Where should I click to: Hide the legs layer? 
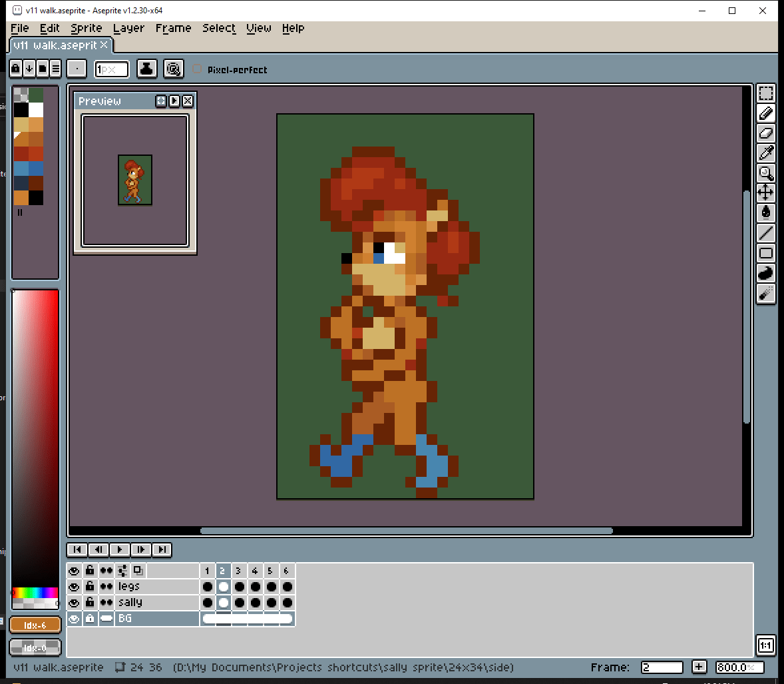(x=74, y=587)
